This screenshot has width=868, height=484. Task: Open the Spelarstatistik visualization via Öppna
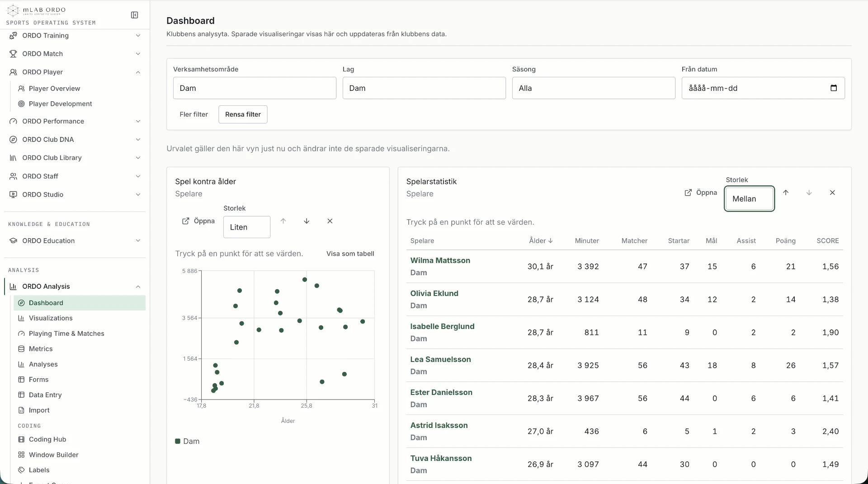[701, 193]
